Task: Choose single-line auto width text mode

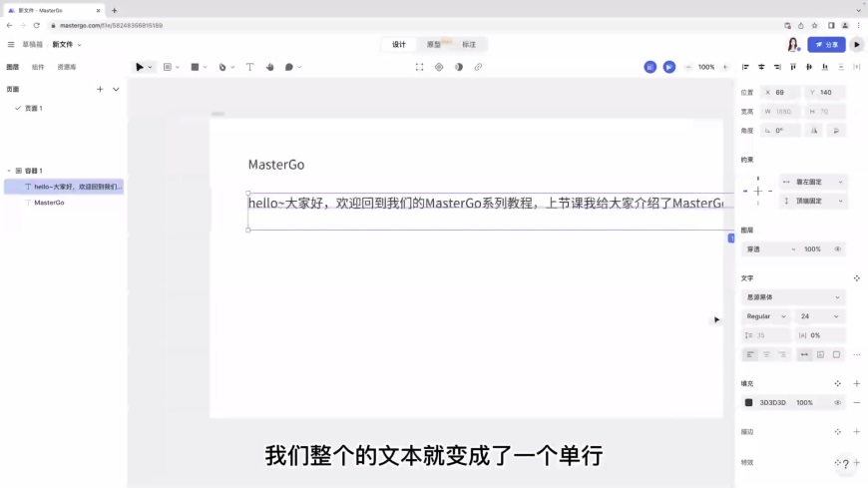Action: point(804,354)
